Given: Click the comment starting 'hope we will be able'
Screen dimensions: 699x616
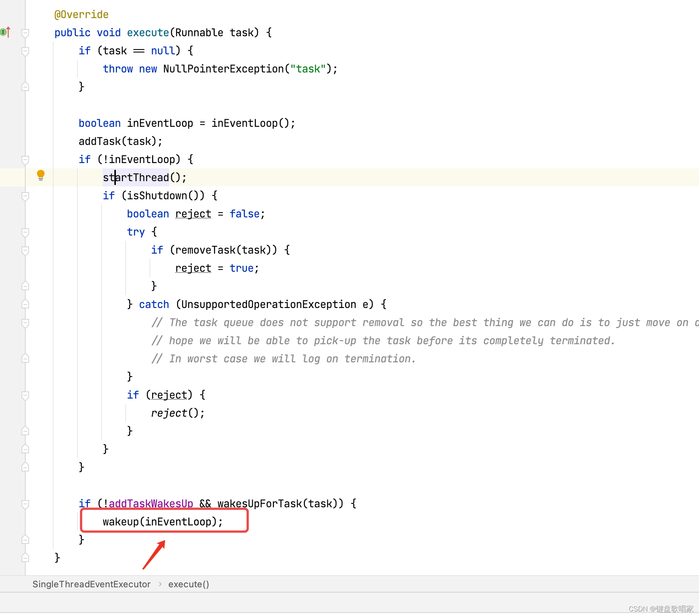Looking at the screenshot, I should [x=383, y=341].
